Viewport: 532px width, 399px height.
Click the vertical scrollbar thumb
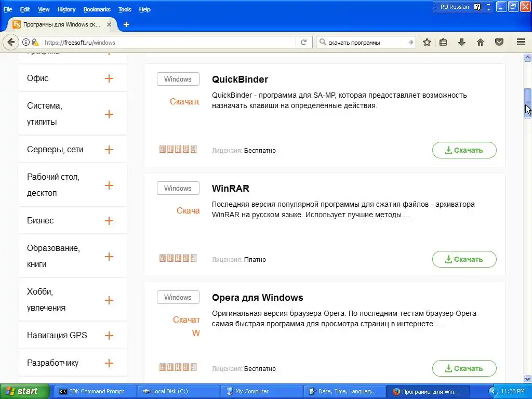[x=527, y=103]
